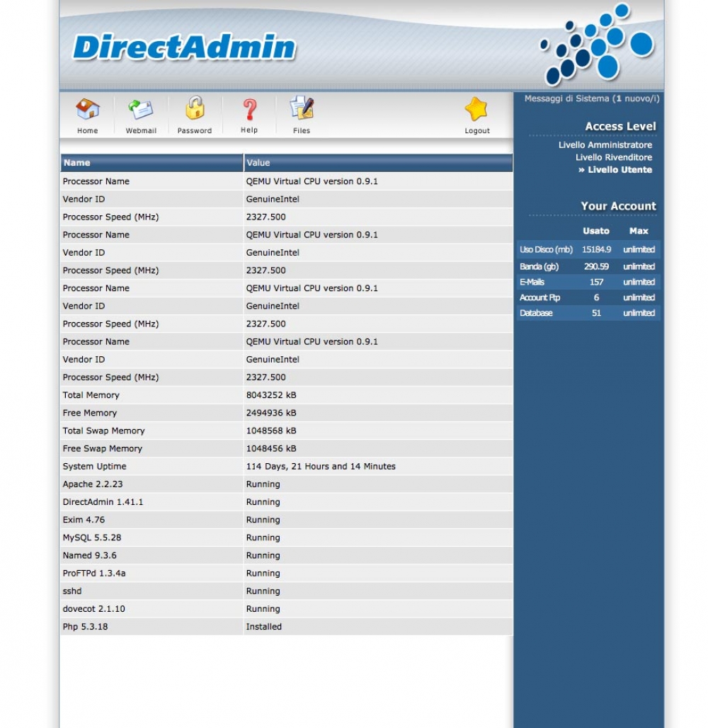Viewport: 708px width, 728px height.
Task: Click value 1048568 kB
Action: click(x=271, y=431)
